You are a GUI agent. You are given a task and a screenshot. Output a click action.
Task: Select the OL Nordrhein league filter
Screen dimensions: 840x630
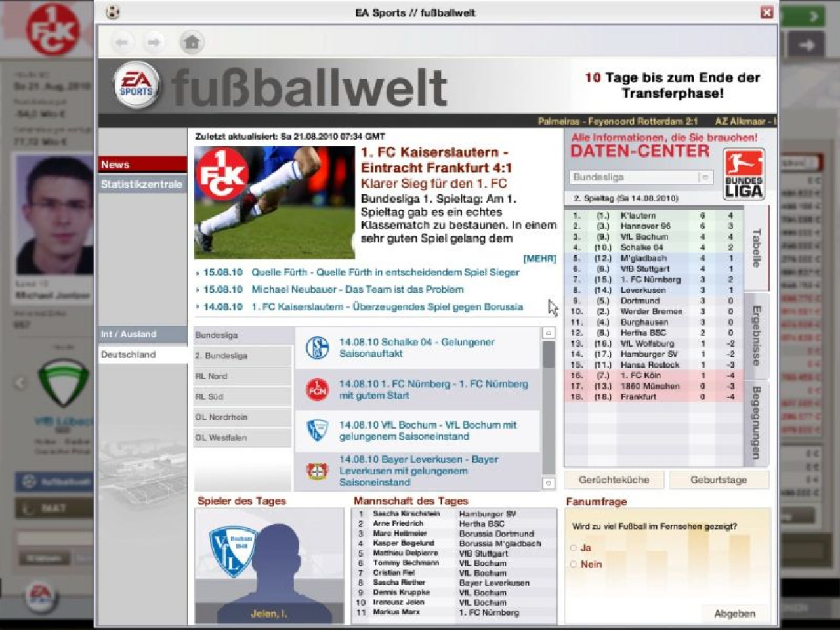[x=242, y=417]
